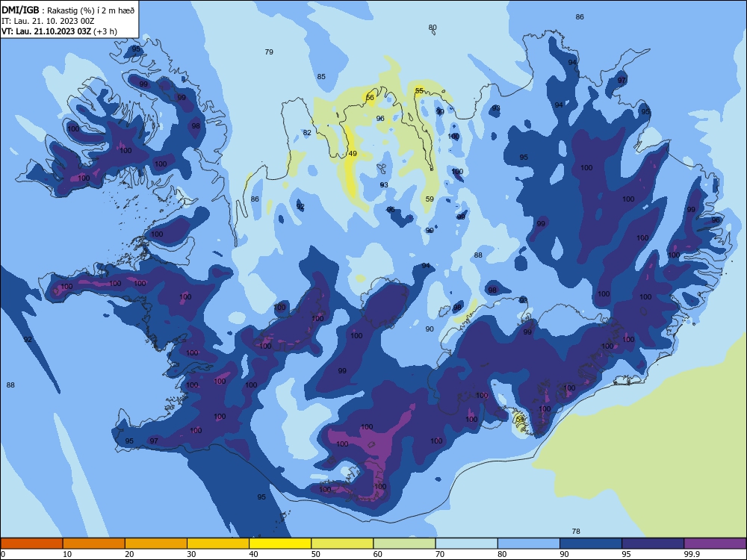
Task: Click the pale blue 70-80 legend swatch
Action: [x=467, y=544]
